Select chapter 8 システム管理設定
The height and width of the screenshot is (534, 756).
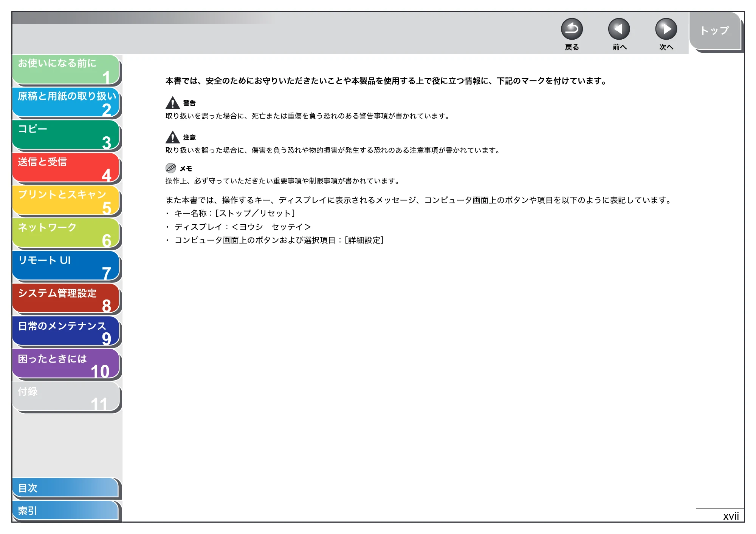pyautogui.click(x=66, y=299)
